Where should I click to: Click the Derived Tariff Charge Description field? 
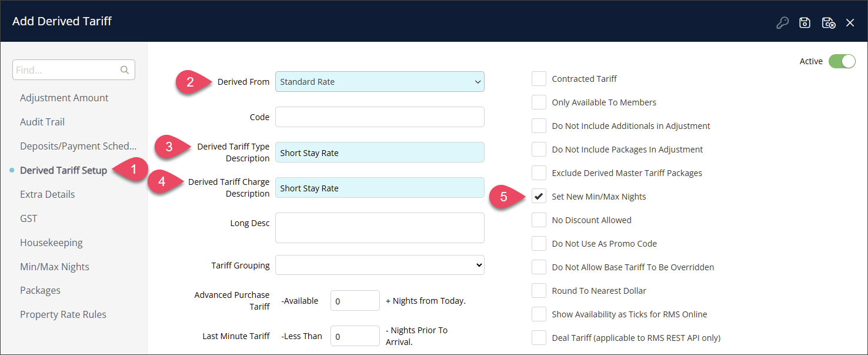click(380, 188)
